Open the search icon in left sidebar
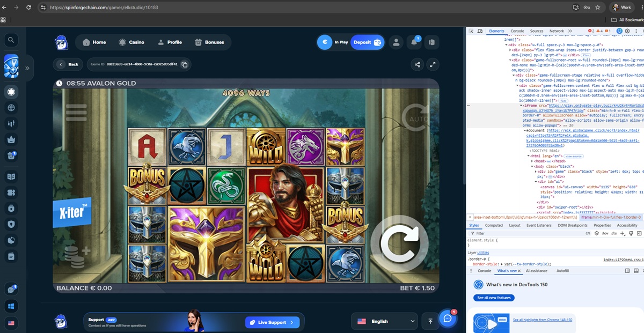 (11, 40)
